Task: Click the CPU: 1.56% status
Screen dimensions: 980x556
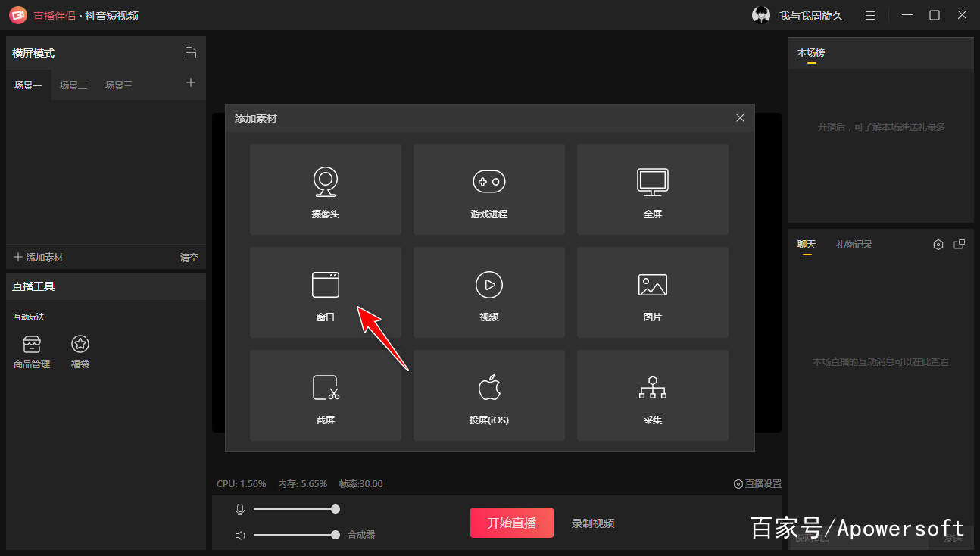Action: 242,483
